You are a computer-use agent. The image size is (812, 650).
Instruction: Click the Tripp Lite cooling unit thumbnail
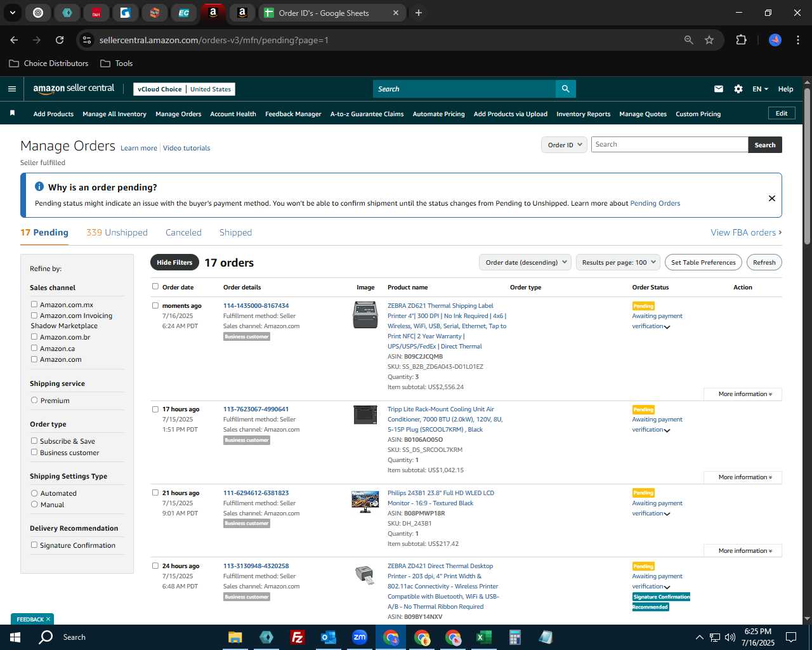tap(365, 415)
